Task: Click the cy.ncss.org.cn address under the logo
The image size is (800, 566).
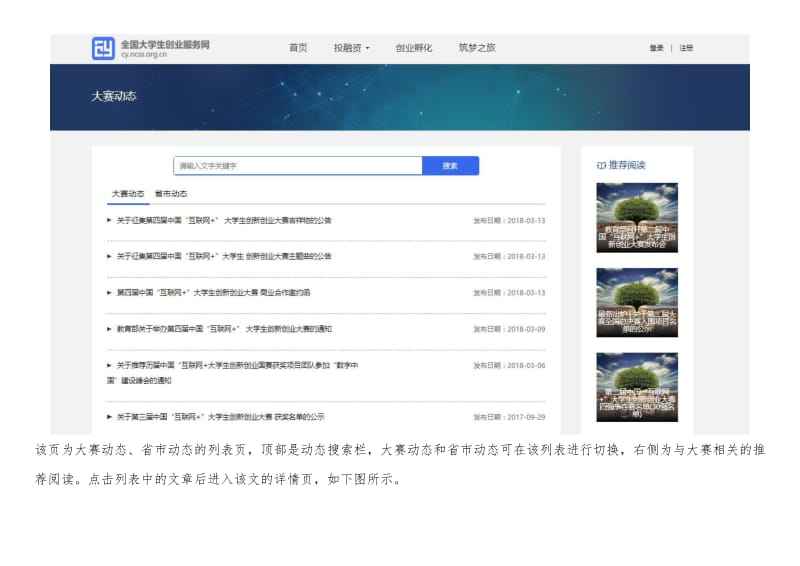Action: point(144,54)
